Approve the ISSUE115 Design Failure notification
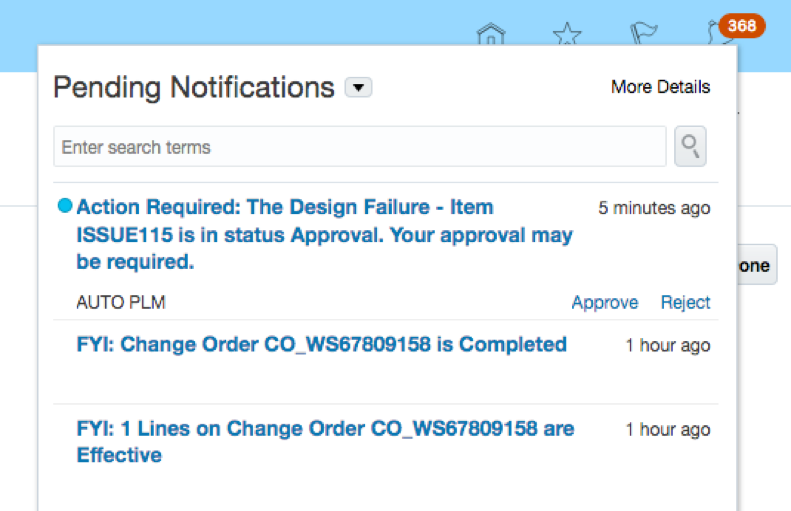This screenshot has width=791, height=511. click(x=604, y=303)
